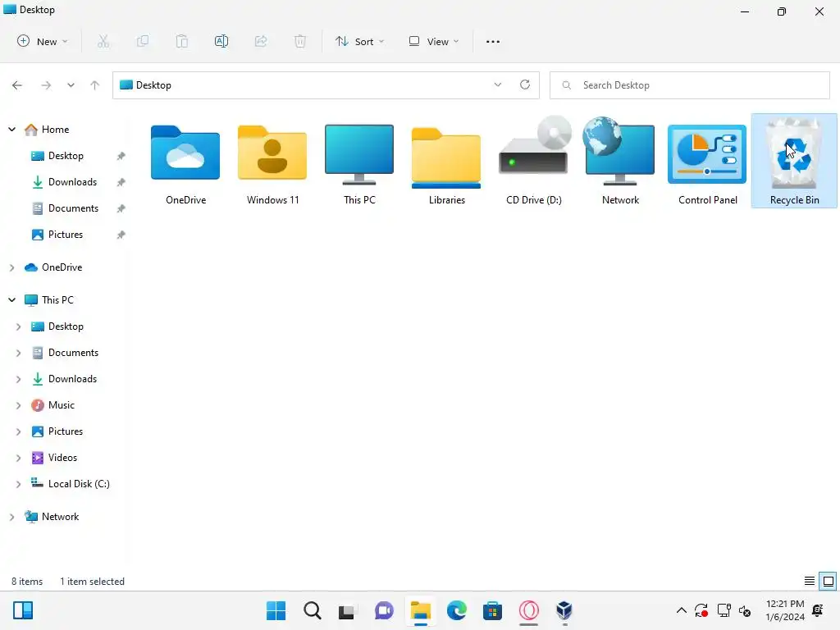
Task: Click the Delete trash icon in toolbar
Action: tap(300, 41)
